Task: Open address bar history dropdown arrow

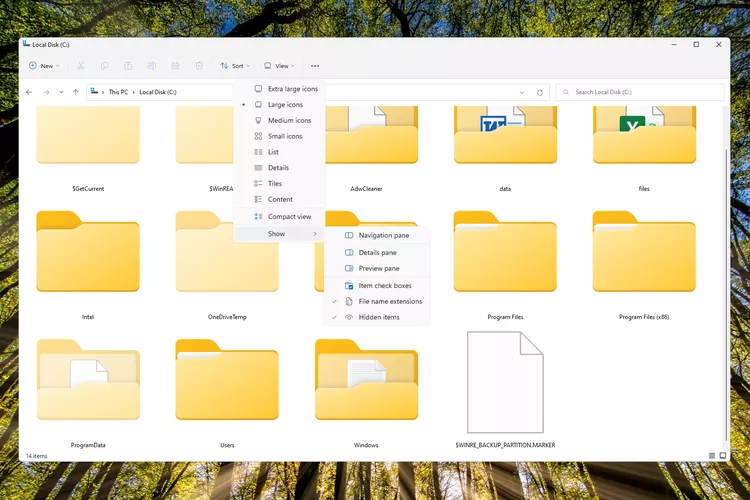Action: click(522, 92)
